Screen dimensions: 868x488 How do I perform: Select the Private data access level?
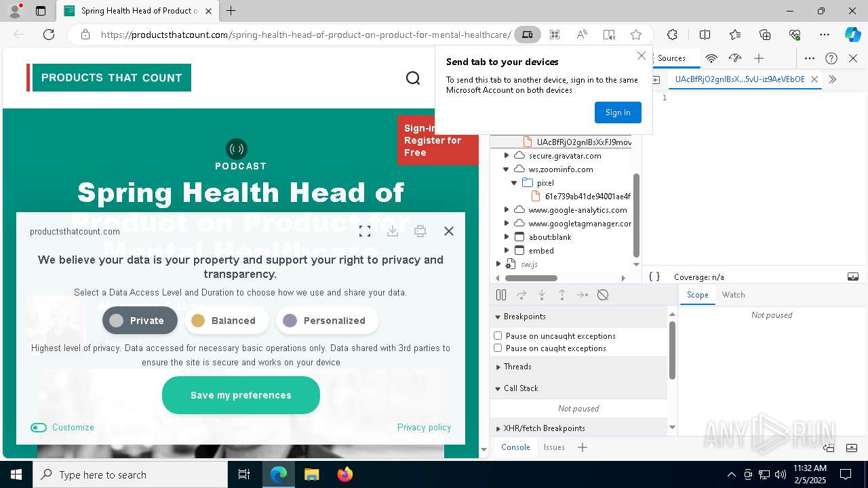click(140, 321)
